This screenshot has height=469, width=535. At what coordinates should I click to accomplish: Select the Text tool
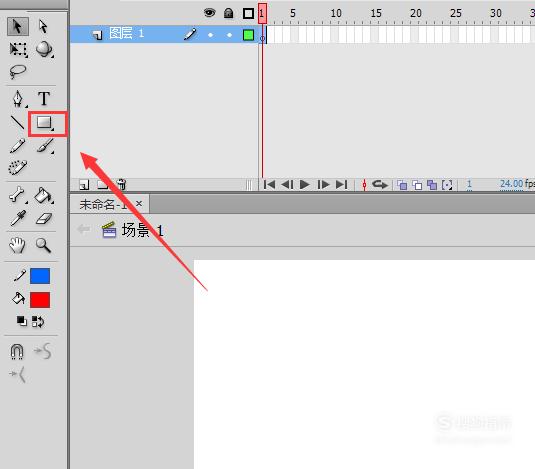coord(44,99)
